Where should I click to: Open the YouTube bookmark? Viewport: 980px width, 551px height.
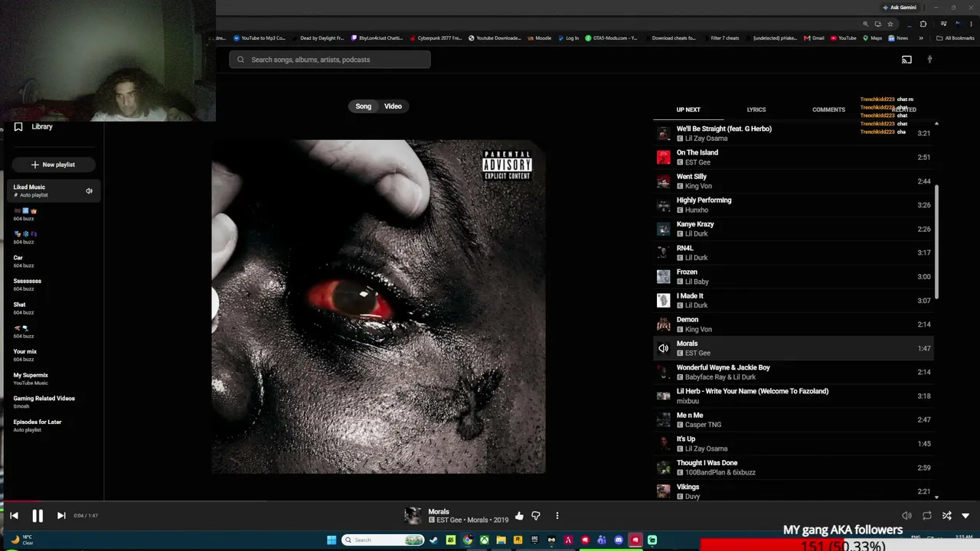[x=843, y=38]
